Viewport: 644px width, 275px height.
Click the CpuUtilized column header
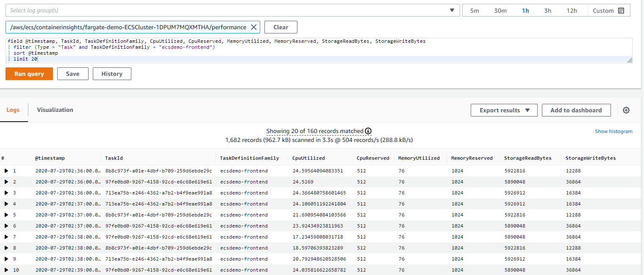(x=308, y=158)
